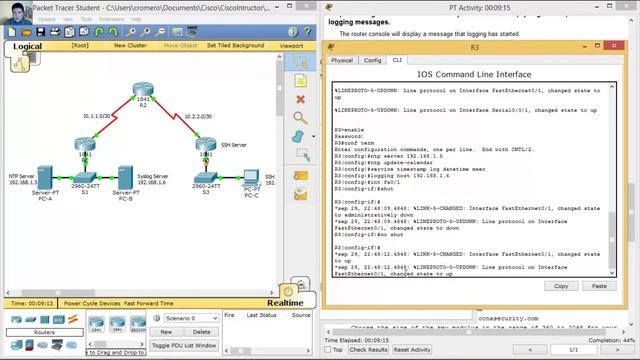Go to next activity page arrow
The image size is (640, 360).
point(617,350)
